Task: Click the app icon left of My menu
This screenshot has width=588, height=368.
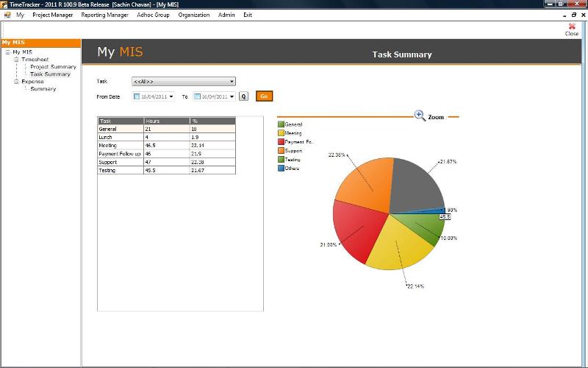Action: click(7, 15)
